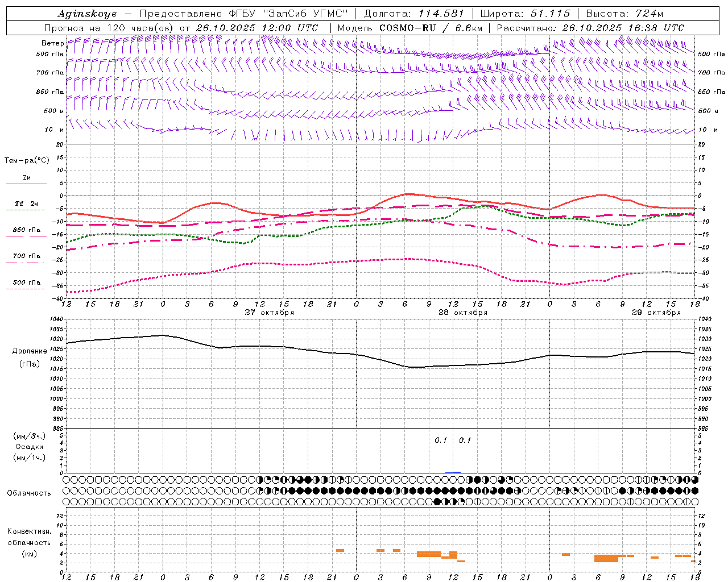Click the '2м' temperature legend entry
This screenshot has width=728, height=582.
[x=27, y=177]
